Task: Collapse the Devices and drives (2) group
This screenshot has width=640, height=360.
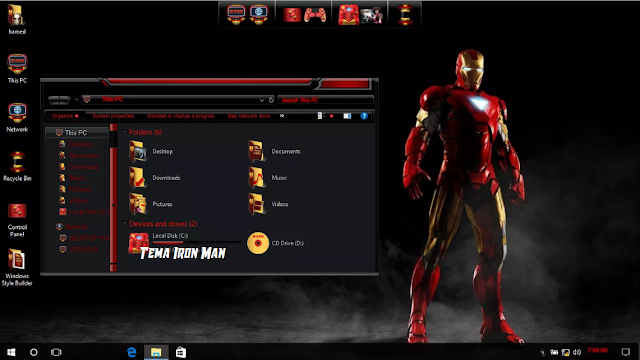Action: 124,223
